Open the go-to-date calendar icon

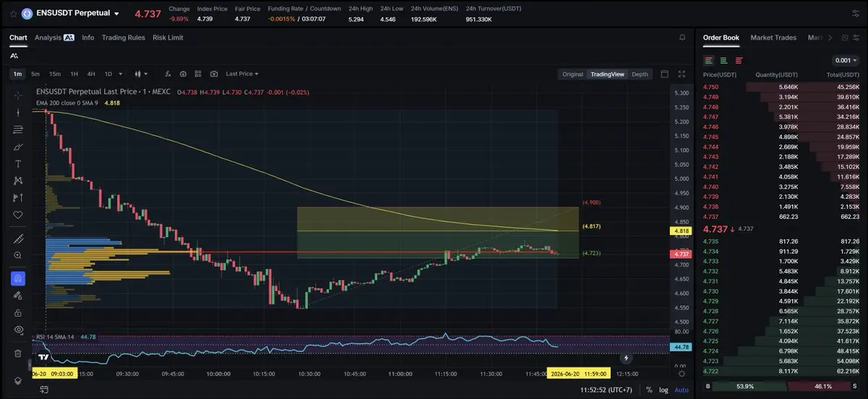[x=44, y=390]
